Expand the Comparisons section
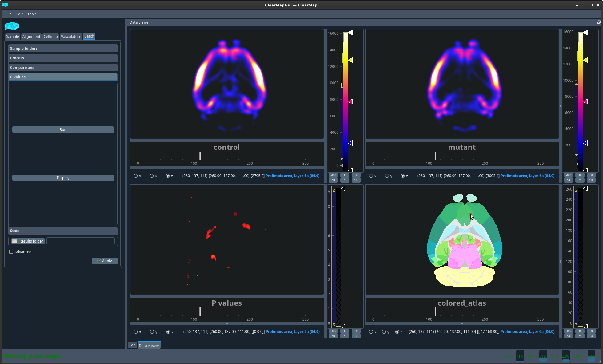Screen dimensions: 603x364 point(63,67)
